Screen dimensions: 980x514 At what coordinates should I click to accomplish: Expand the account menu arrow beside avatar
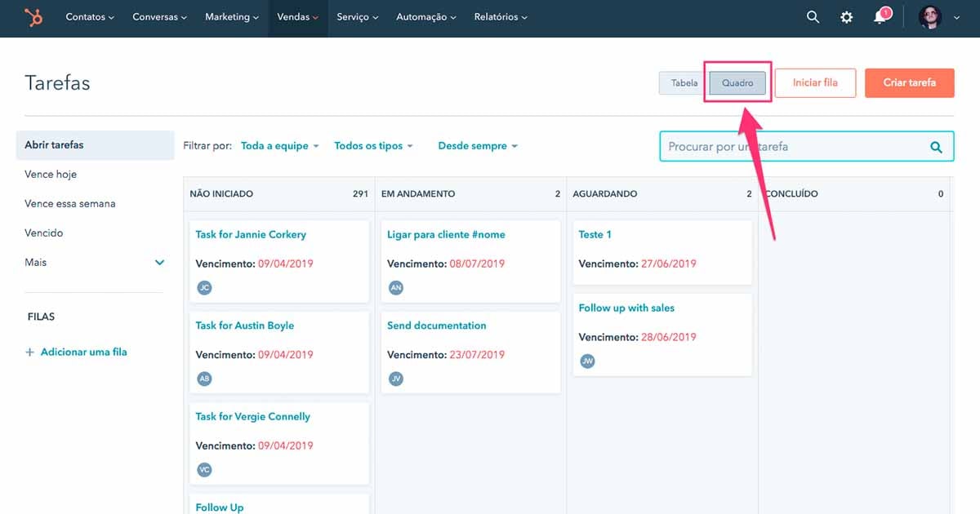click(957, 18)
